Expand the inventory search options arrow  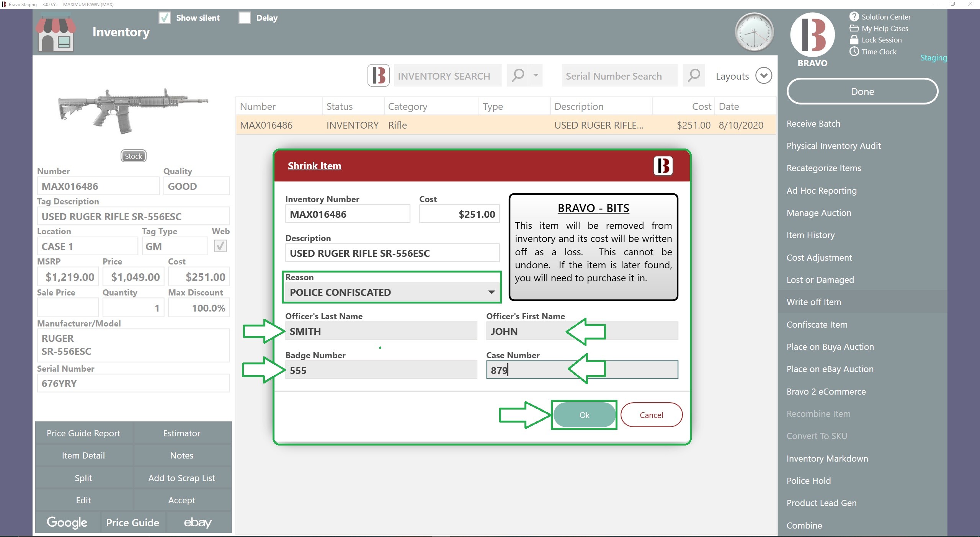tap(536, 75)
